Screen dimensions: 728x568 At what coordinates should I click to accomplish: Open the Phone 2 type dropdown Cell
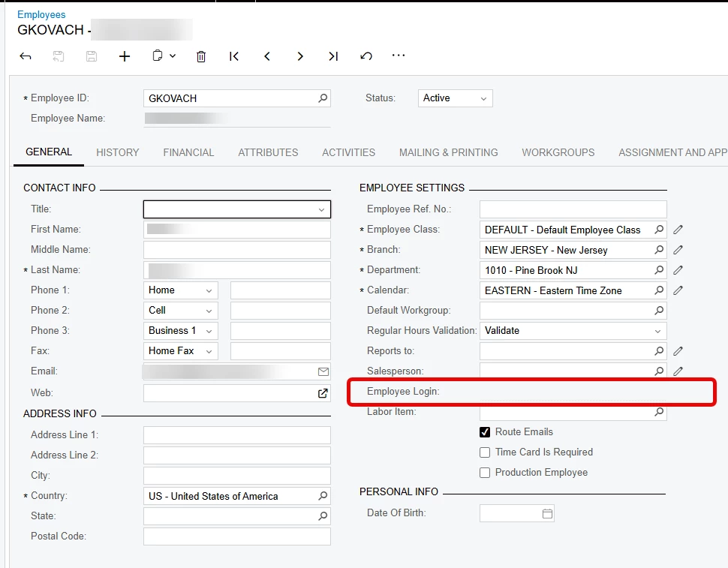click(x=181, y=311)
